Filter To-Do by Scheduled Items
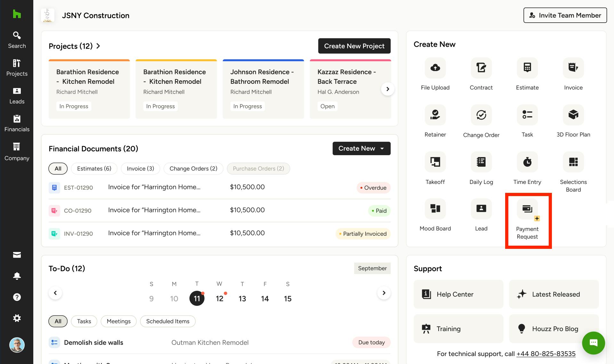 point(168,321)
